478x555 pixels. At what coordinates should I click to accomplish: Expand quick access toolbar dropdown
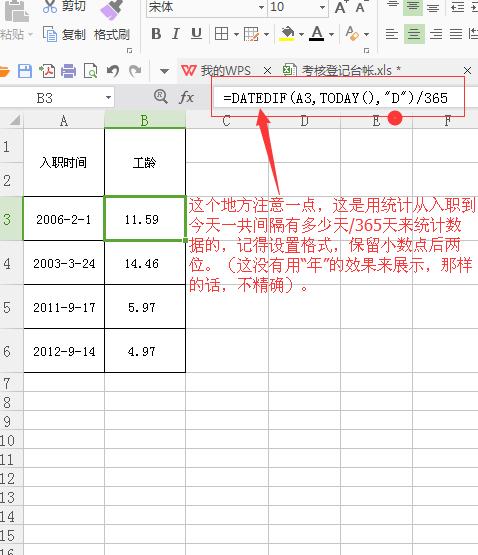click(x=164, y=71)
